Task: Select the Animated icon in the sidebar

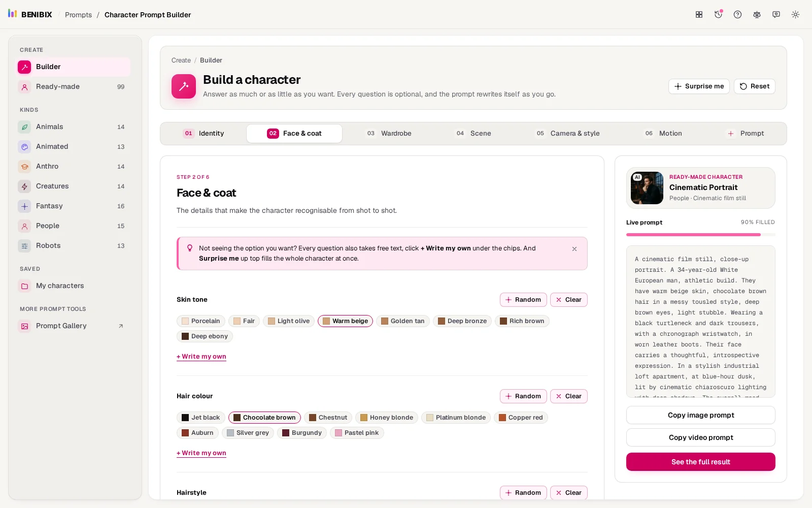Action: coord(24,147)
